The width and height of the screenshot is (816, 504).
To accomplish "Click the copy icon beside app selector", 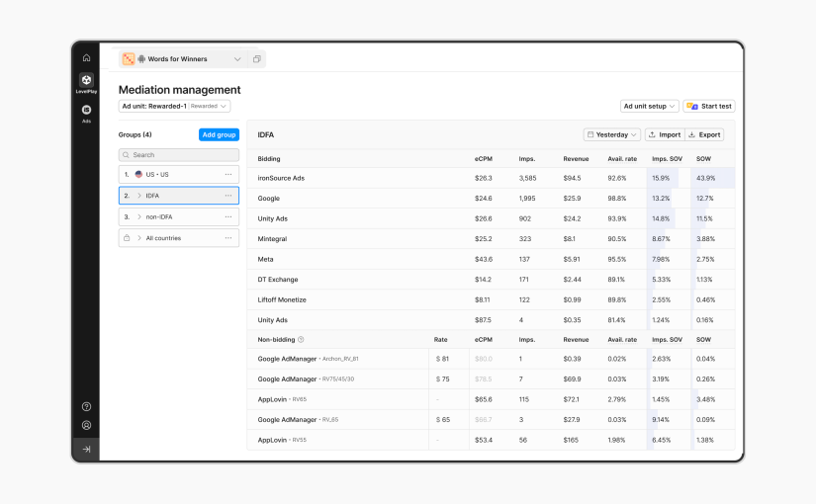I will point(257,59).
